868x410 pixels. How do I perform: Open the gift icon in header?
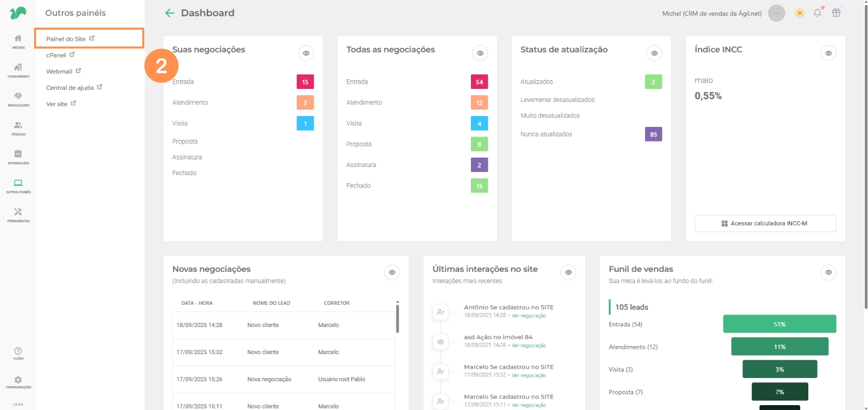[x=836, y=13]
